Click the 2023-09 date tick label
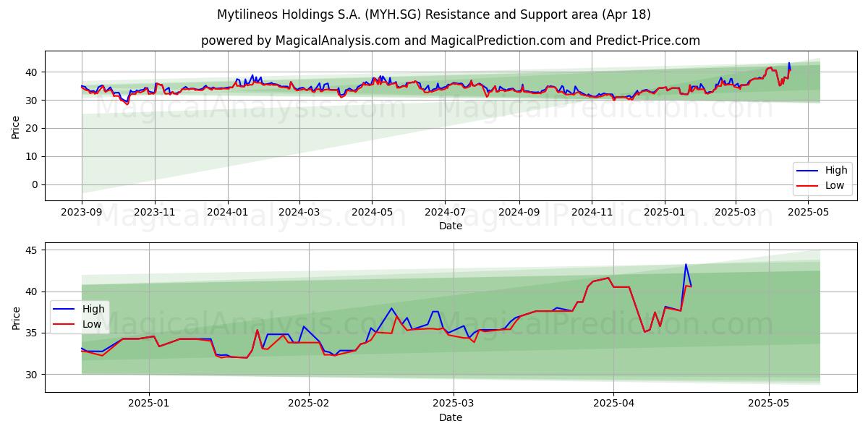This screenshot has width=868, height=434. [x=82, y=213]
